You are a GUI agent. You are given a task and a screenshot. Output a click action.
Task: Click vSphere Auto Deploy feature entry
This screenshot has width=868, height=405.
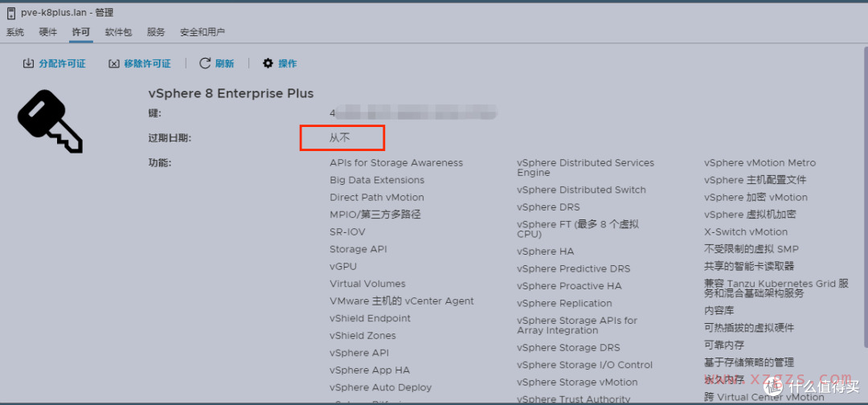pyautogui.click(x=381, y=387)
